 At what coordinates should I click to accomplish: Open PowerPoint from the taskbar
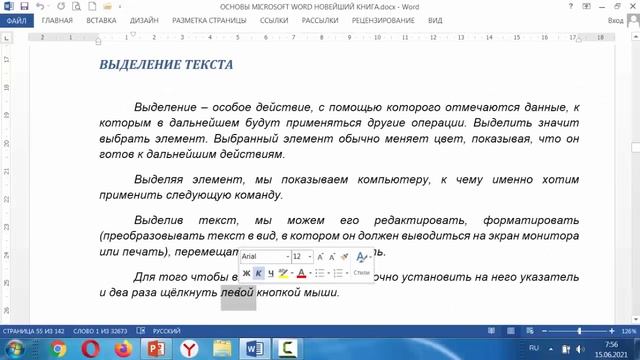coord(156,349)
